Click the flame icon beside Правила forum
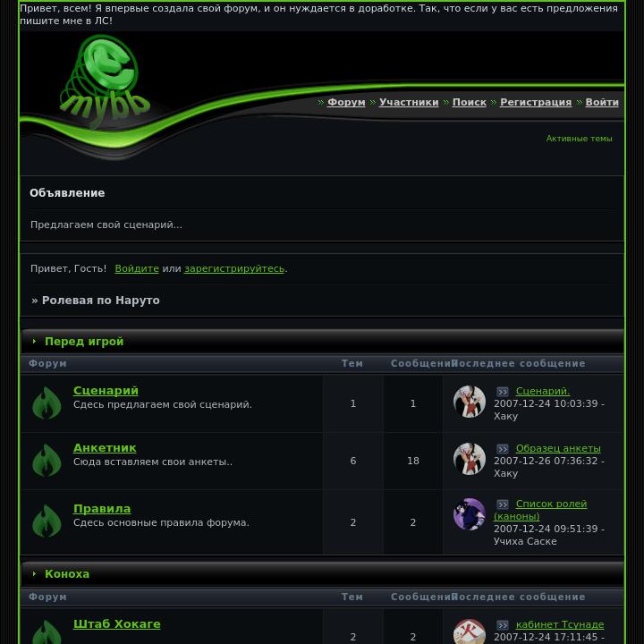The width and height of the screenshot is (644, 644). pyautogui.click(x=47, y=521)
